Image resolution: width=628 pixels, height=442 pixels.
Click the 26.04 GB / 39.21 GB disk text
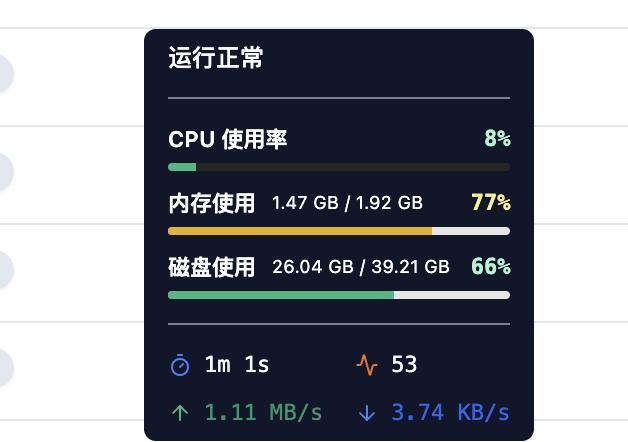[x=361, y=267]
